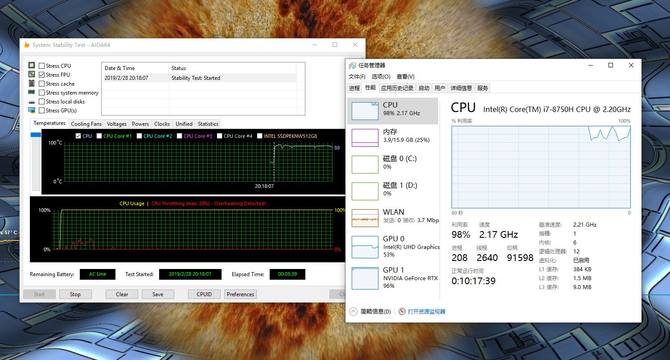Open the Powers tab
670x360 pixels.
pyautogui.click(x=140, y=124)
